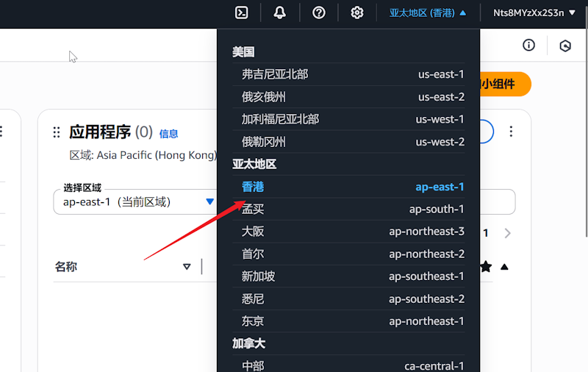Open the notifications bell
Screen dimensions: 588x372
tap(280, 12)
